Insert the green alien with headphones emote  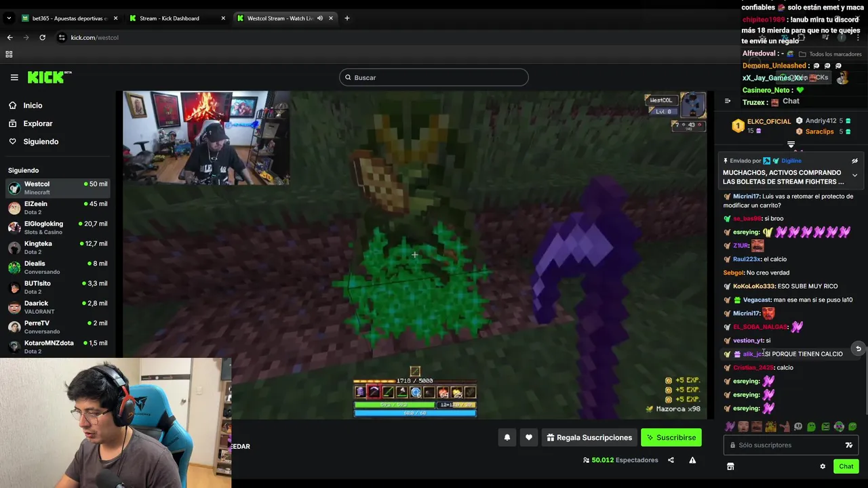839,427
